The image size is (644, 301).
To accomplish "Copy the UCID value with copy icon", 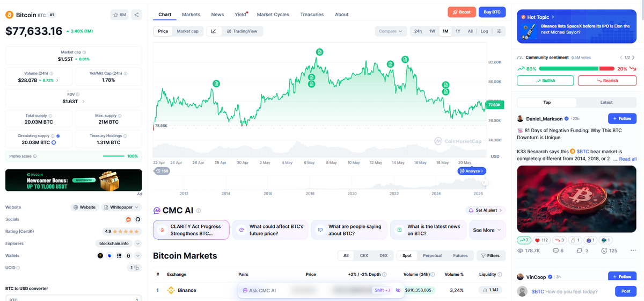I will (x=137, y=268).
